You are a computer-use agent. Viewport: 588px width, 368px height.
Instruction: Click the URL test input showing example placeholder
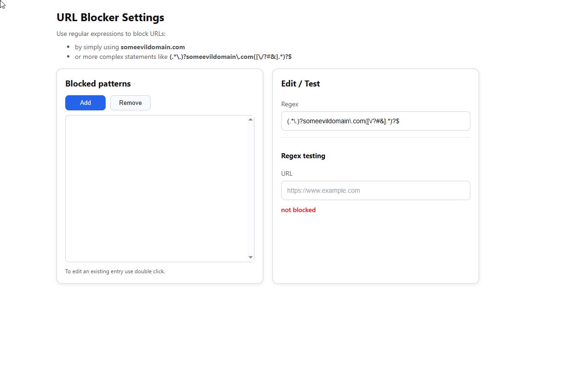pos(375,190)
